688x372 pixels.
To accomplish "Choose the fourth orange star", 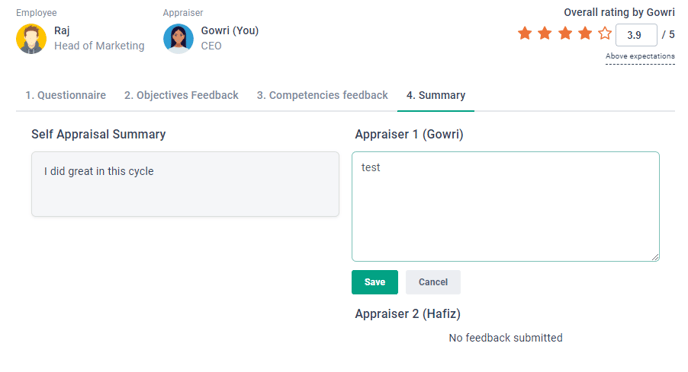I will click(x=585, y=33).
